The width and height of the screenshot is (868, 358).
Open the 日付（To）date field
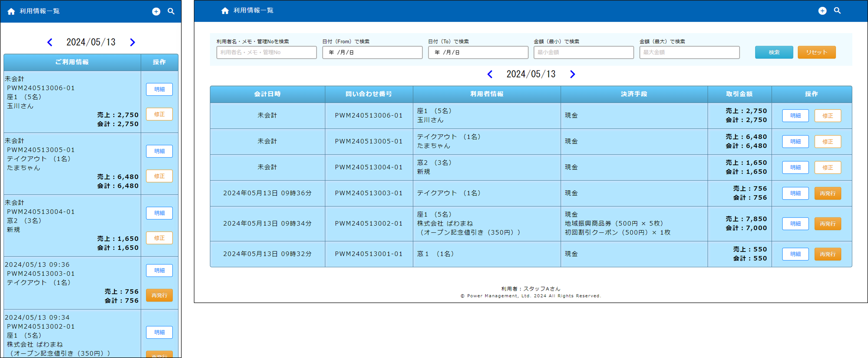[x=478, y=53]
